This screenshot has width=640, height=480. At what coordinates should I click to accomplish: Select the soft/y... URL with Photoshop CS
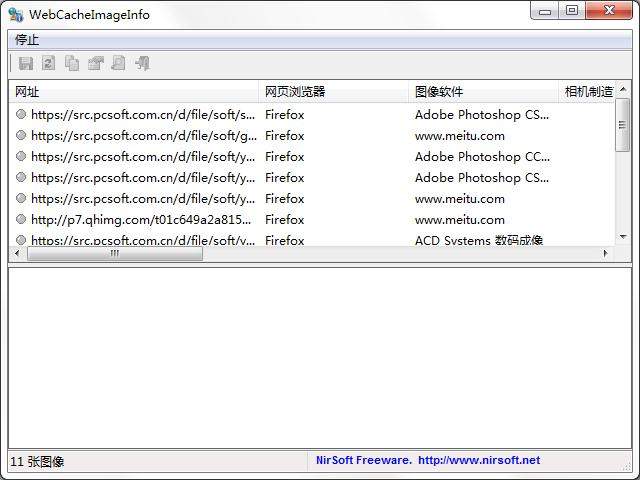[143, 178]
